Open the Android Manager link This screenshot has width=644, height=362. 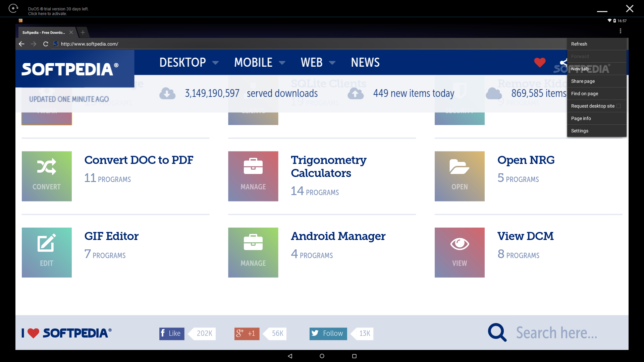tap(338, 236)
